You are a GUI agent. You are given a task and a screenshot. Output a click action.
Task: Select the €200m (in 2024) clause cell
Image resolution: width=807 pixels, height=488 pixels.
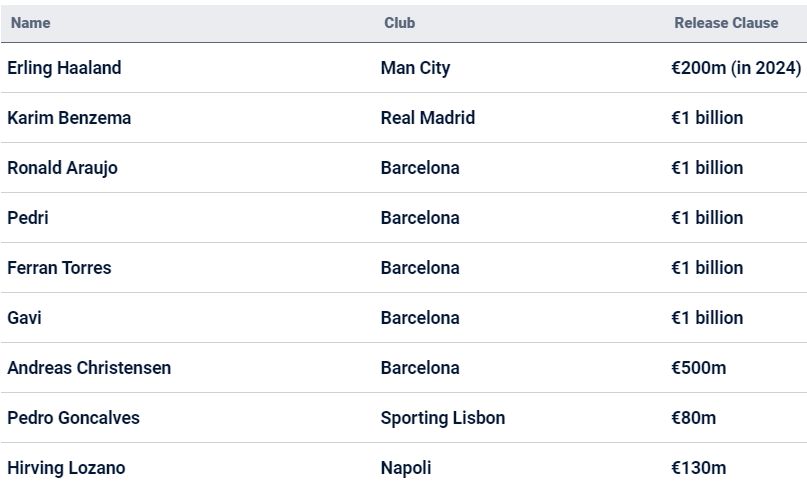coord(735,68)
